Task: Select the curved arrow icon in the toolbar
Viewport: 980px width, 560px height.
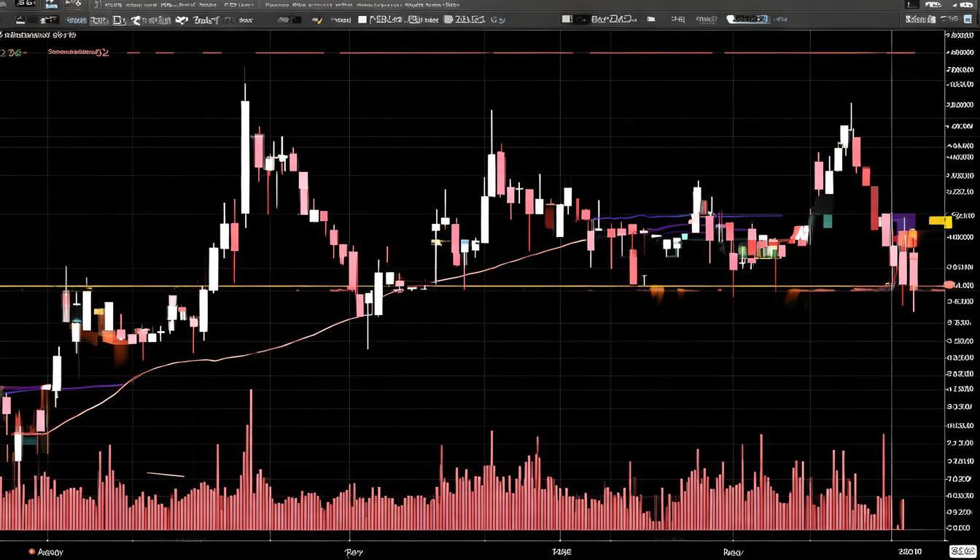Action: pos(136,20)
